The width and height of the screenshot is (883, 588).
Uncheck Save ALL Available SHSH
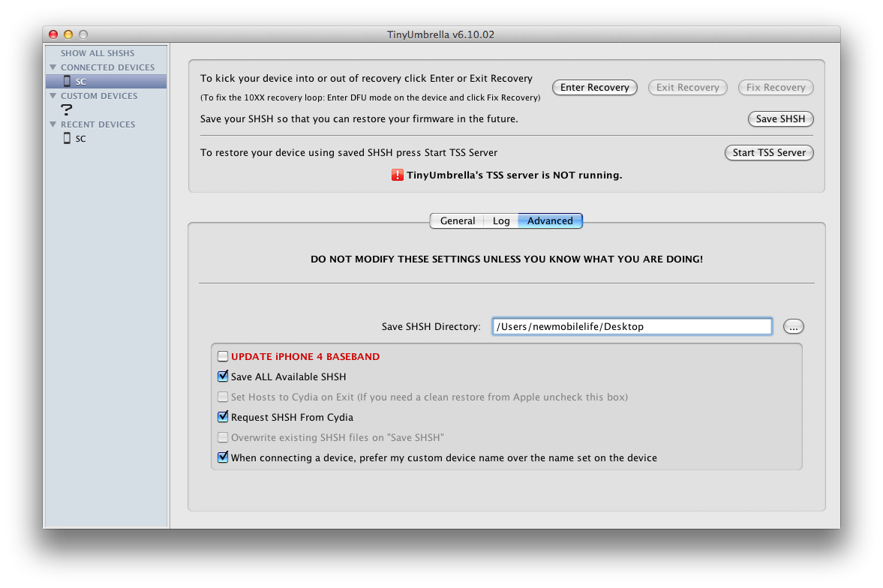(x=223, y=376)
